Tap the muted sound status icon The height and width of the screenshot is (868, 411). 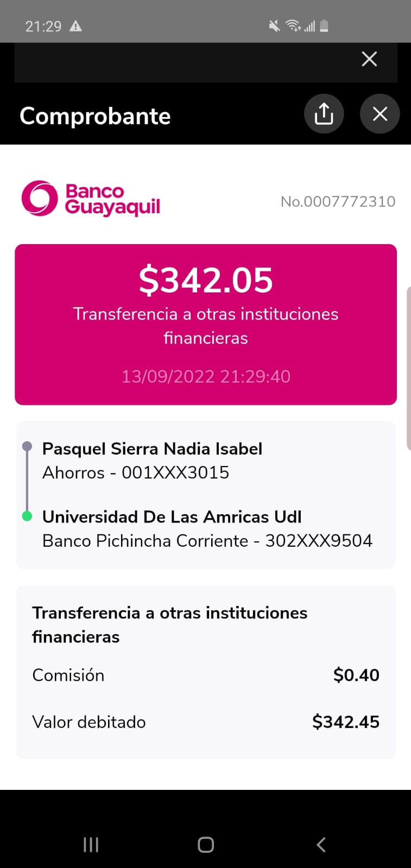tap(274, 25)
